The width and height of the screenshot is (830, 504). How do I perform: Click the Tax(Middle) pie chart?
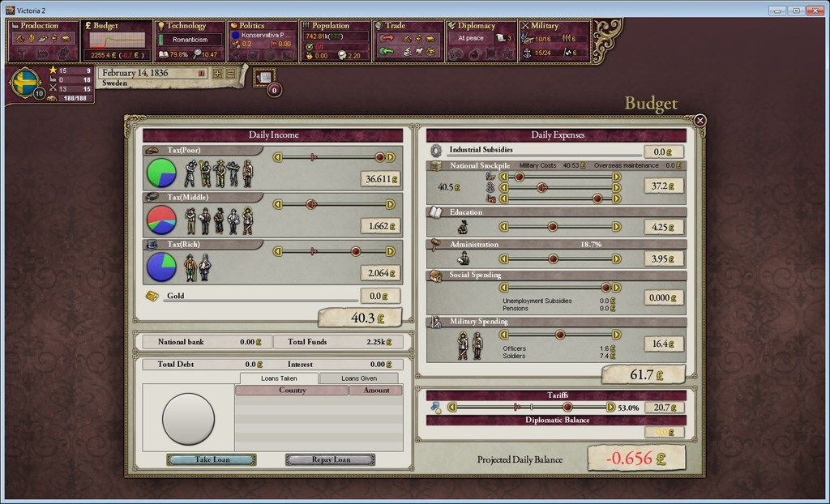(161, 220)
